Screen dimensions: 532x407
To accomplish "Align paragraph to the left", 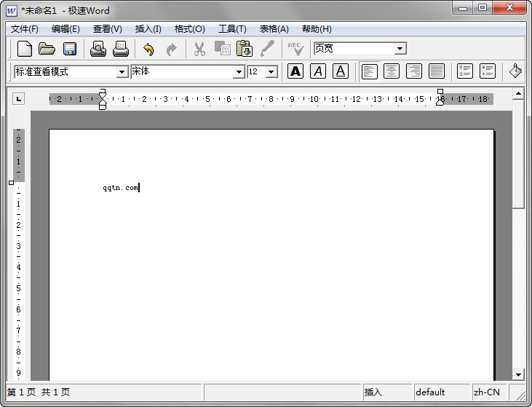I will coord(369,71).
